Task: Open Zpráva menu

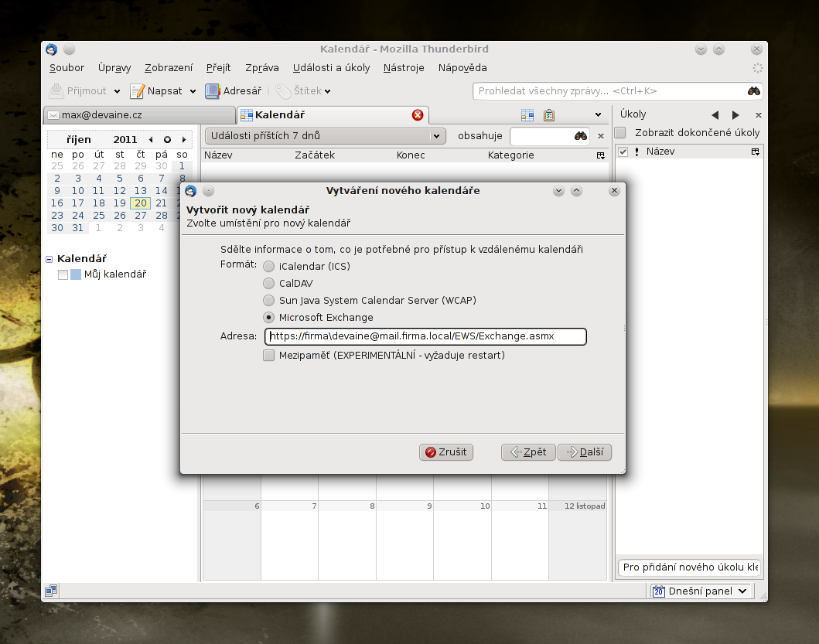Action: (262, 68)
